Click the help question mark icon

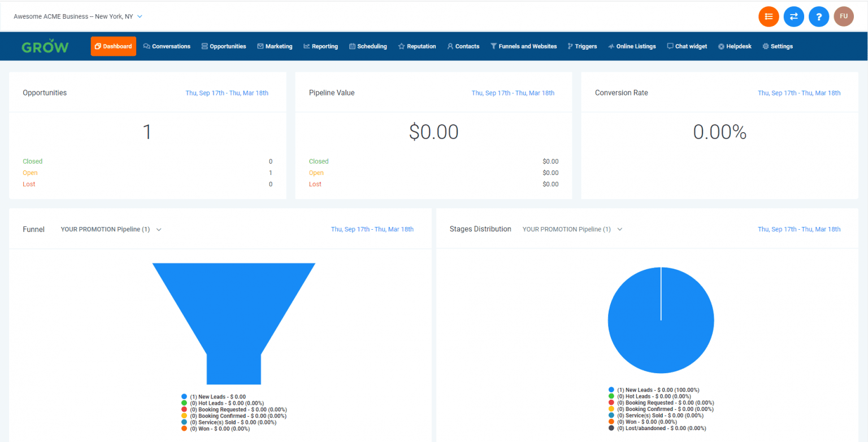[x=819, y=16]
